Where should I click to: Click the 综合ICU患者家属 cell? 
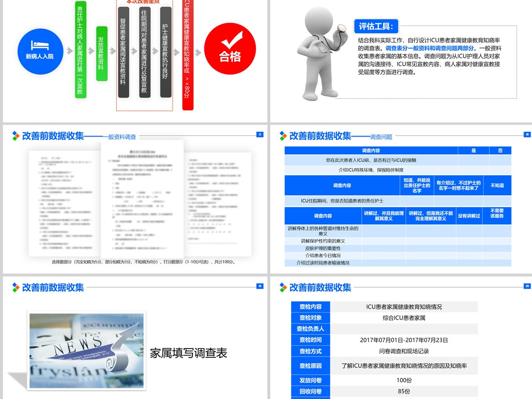pos(404,318)
